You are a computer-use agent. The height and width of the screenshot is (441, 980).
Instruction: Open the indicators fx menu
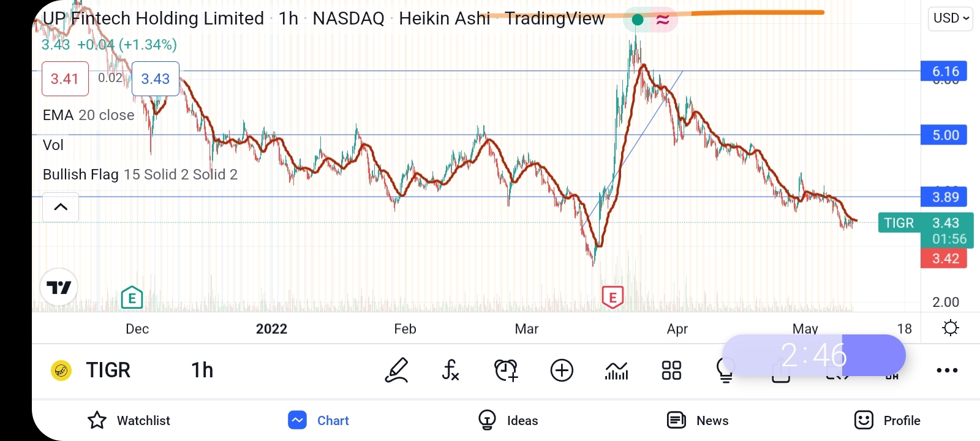click(x=450, y=370)
